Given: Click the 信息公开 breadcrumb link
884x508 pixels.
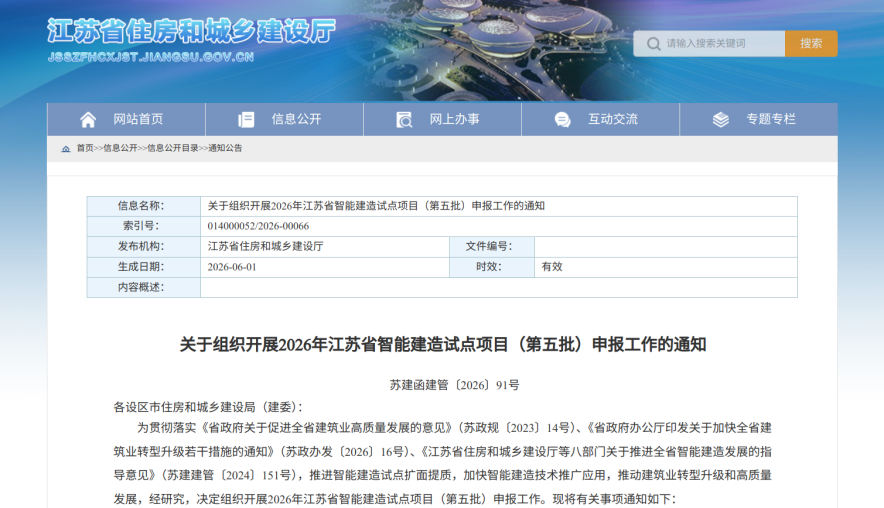Looking at the screenshot, I should [x=120, y=148].
